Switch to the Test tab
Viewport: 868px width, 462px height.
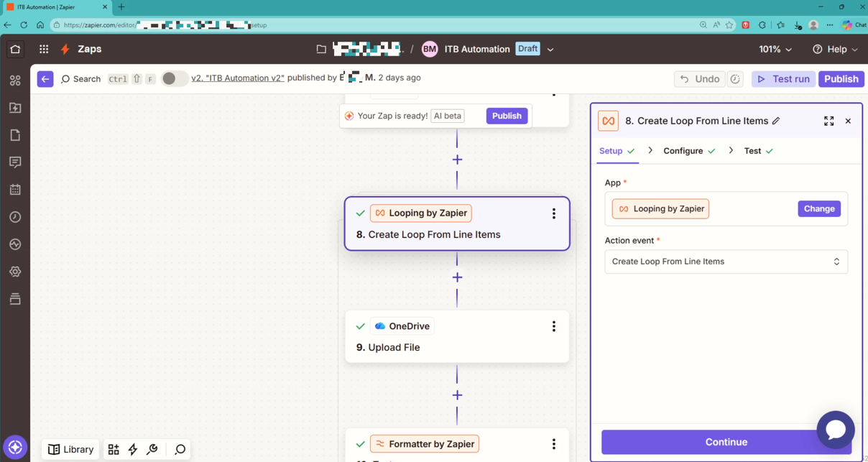pyautogui.click(x=753, y=151)
